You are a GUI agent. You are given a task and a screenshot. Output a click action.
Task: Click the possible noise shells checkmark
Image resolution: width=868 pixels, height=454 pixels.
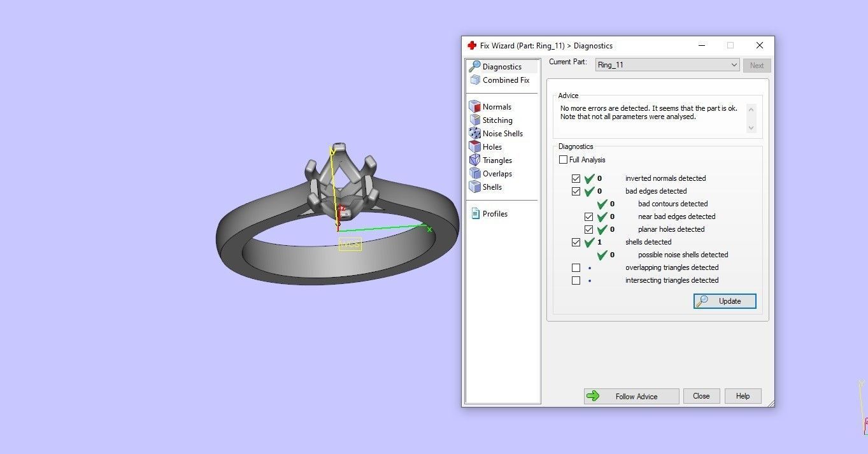coord(602,255)
